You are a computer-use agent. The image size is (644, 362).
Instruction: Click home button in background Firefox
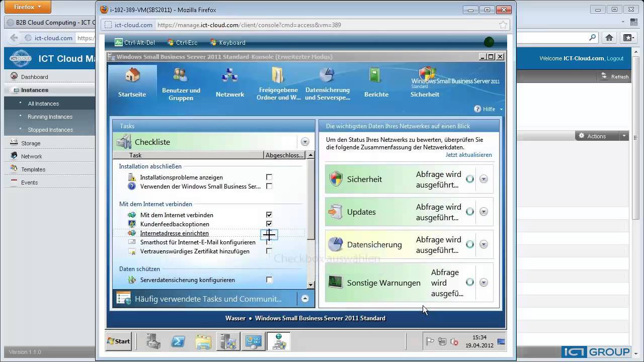tap(609, 38)
